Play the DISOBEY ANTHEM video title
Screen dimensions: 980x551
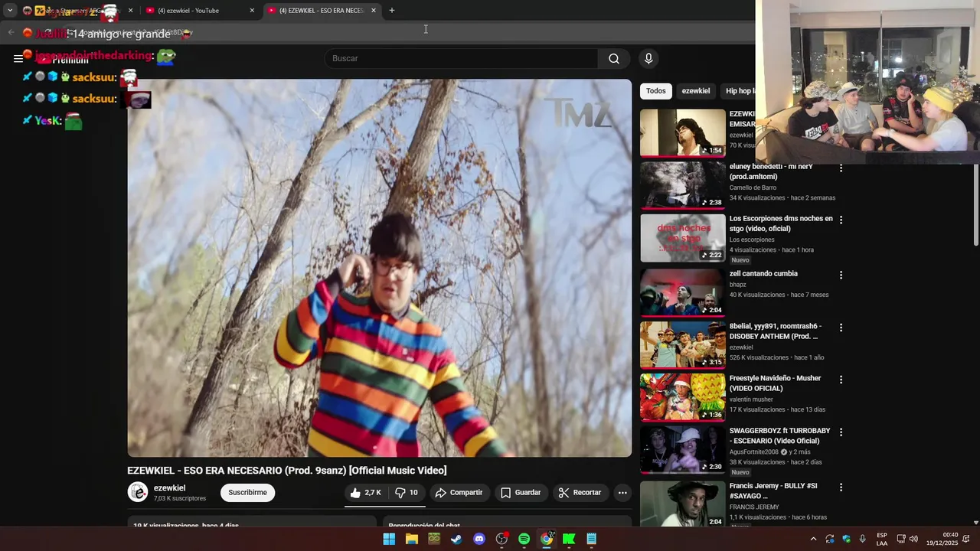pos(775,331)
